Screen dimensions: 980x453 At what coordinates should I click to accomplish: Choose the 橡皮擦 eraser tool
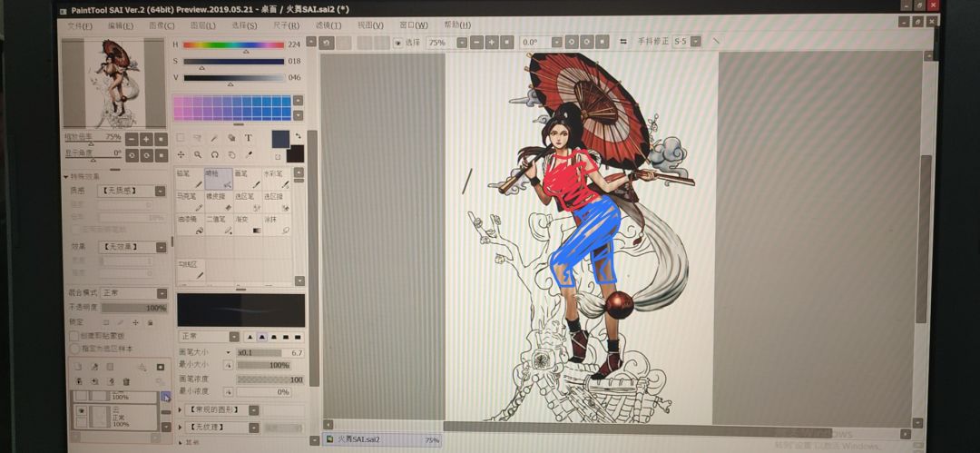pos(218,202)
